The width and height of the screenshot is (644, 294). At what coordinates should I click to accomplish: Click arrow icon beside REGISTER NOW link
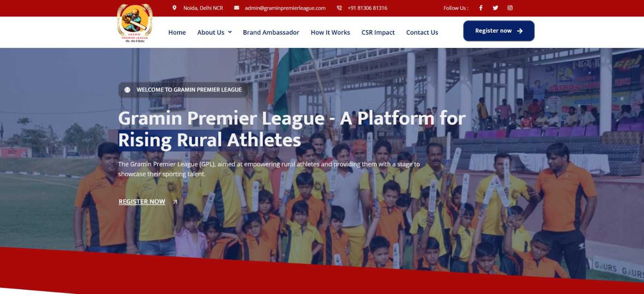point(175,202)
